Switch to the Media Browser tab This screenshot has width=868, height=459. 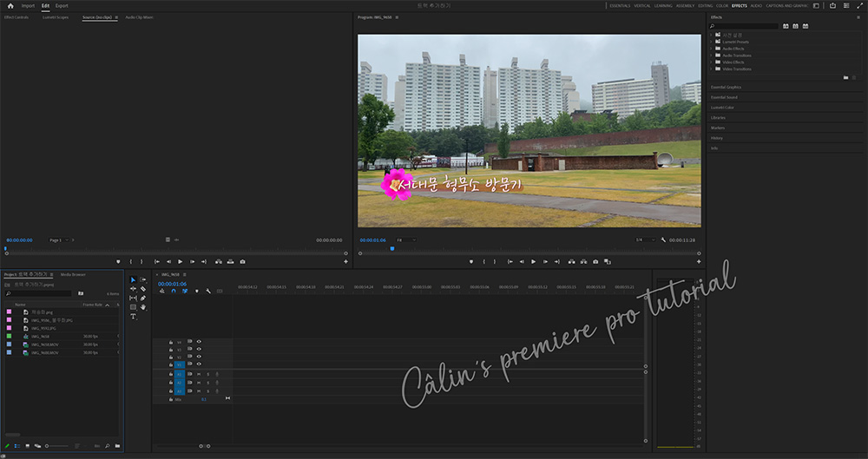click(x=73, y=275)
